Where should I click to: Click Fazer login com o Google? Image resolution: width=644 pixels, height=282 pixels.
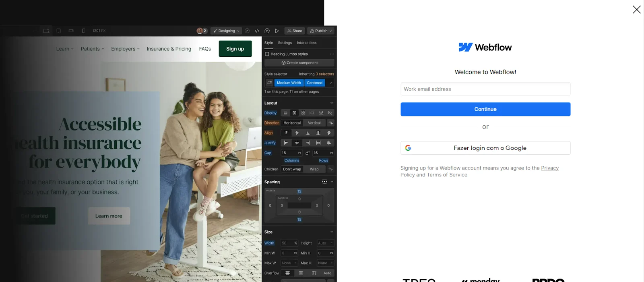(485, 148)
